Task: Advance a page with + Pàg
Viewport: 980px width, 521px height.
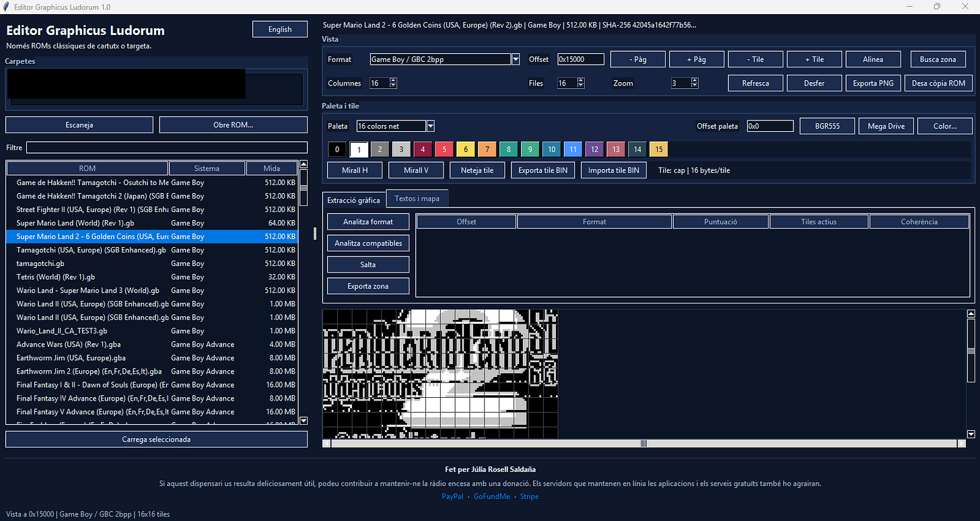Action: click(697, 59)
